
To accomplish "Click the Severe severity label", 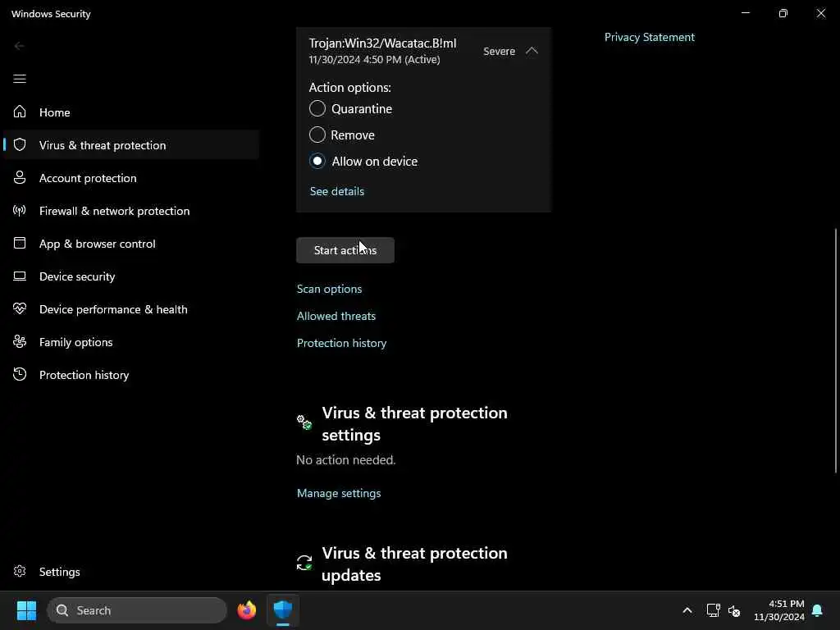I will [x=499, y=51].
